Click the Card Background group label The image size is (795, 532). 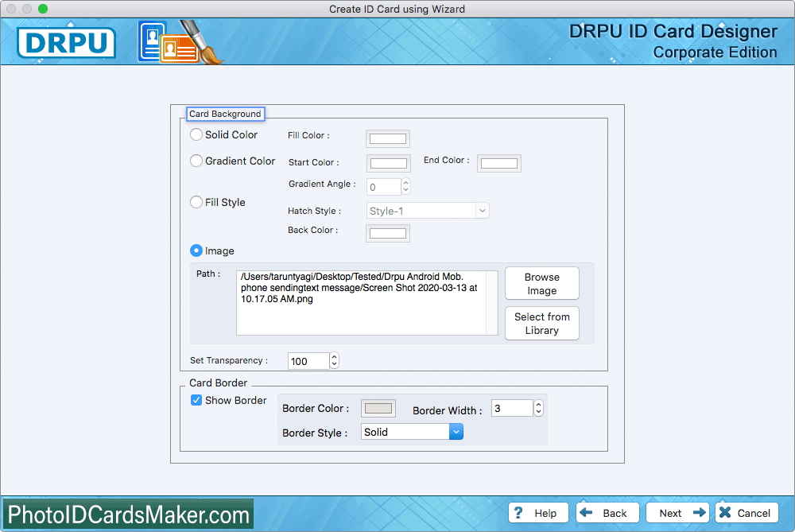pos(225,114)
